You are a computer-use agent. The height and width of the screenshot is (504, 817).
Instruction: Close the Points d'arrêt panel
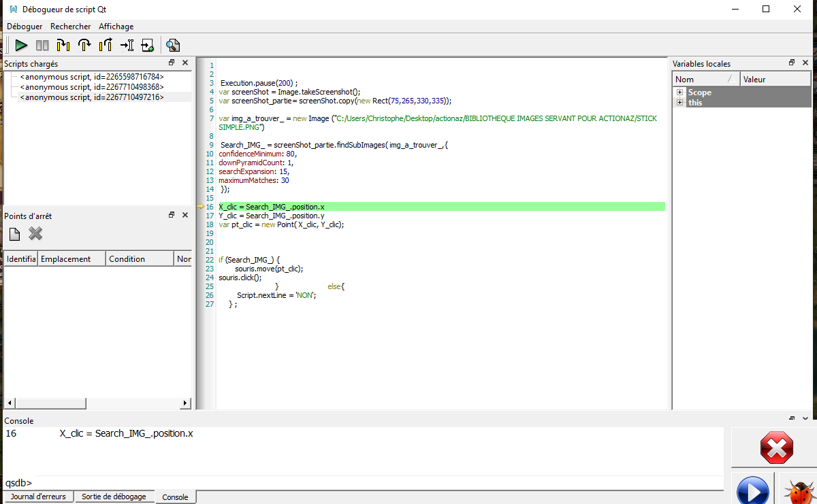(185, 215)
